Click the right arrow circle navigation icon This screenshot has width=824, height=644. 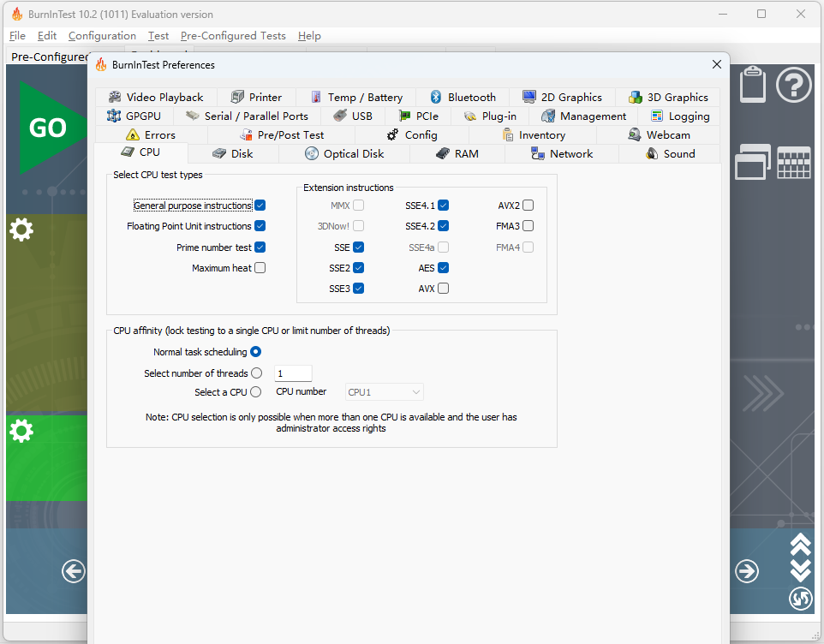(747, 571)
